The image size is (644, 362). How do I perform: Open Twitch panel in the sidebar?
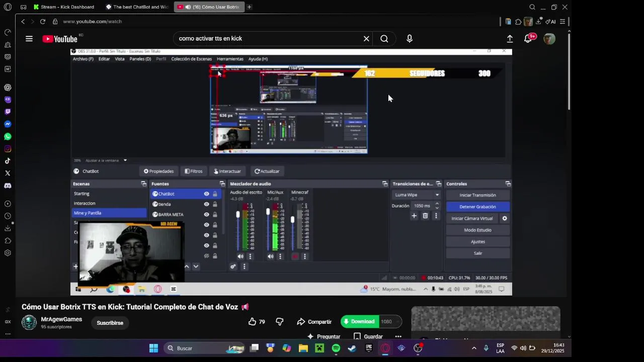(x=8, y=112)
